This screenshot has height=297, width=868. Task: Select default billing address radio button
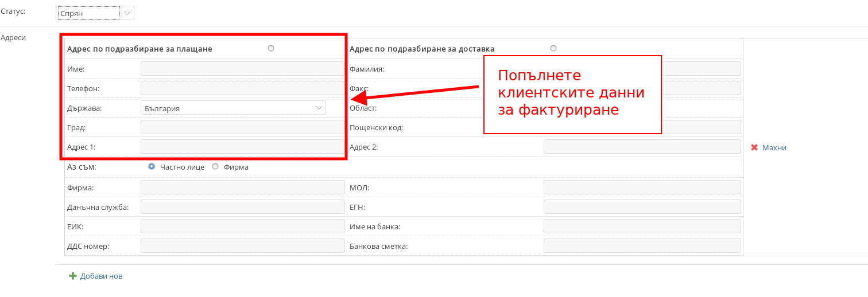[x=271, y=48]
